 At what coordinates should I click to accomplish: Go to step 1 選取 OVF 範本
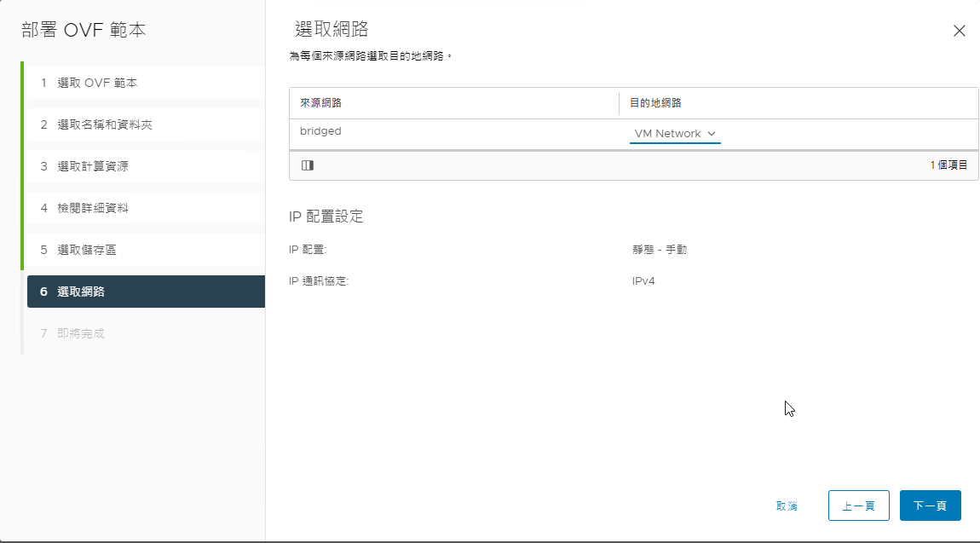click(x=146, y=83)
